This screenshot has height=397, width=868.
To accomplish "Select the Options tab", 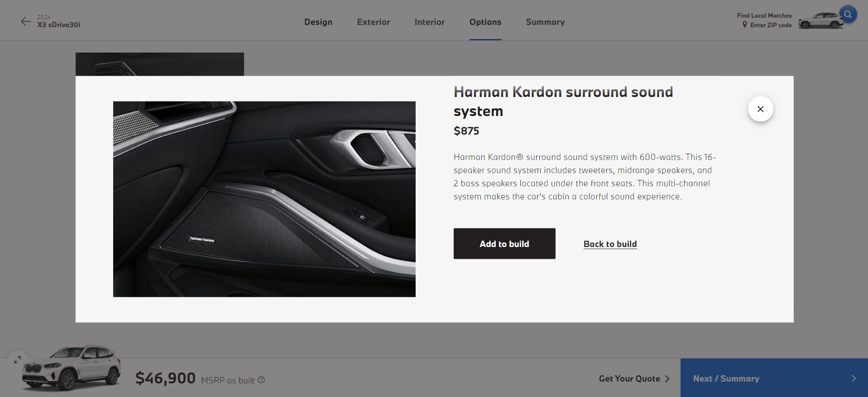I will [x=485, y=22].
